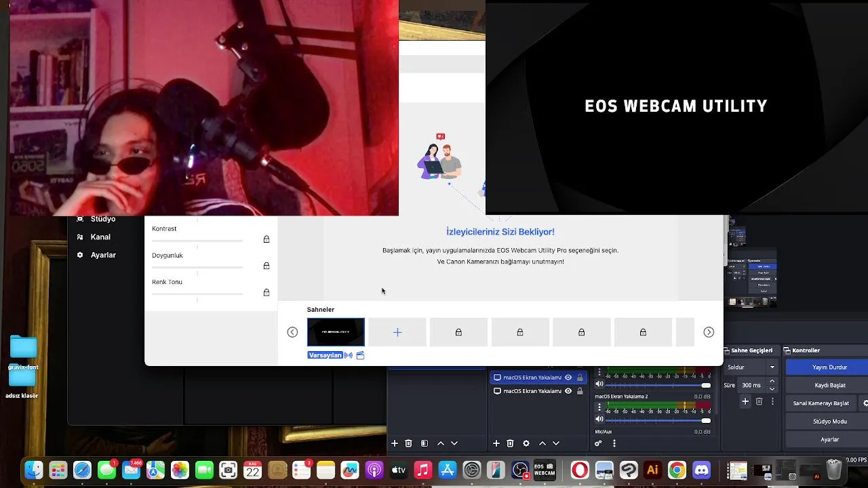Toggle visibility of the unselected macOS Ekran Yakalama source
868x488 pixels.
tap(568, 391)
